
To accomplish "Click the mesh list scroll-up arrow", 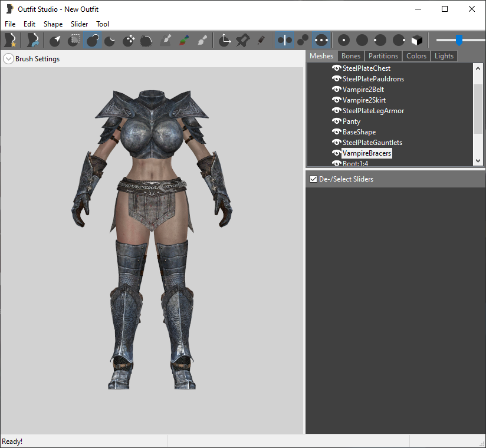I will tap(478, 68).
